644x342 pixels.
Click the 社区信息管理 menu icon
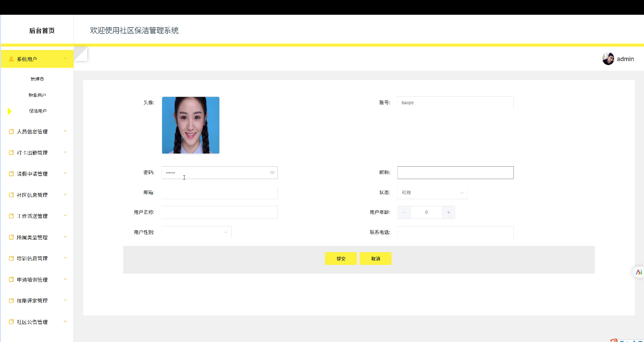11,195
